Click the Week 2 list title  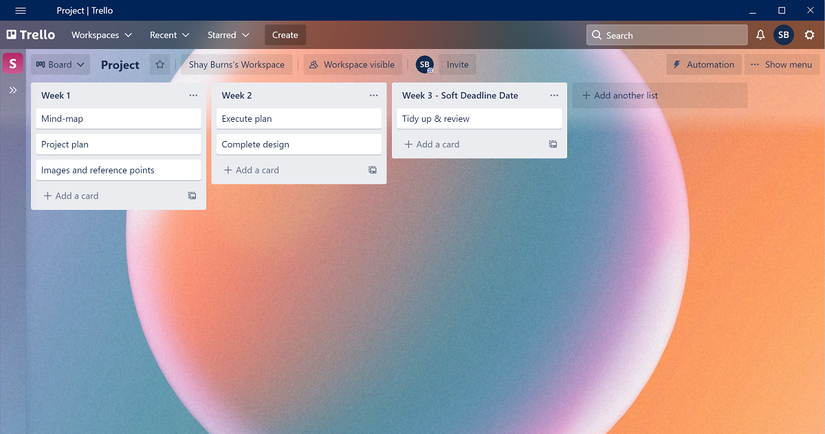point(237,95)
